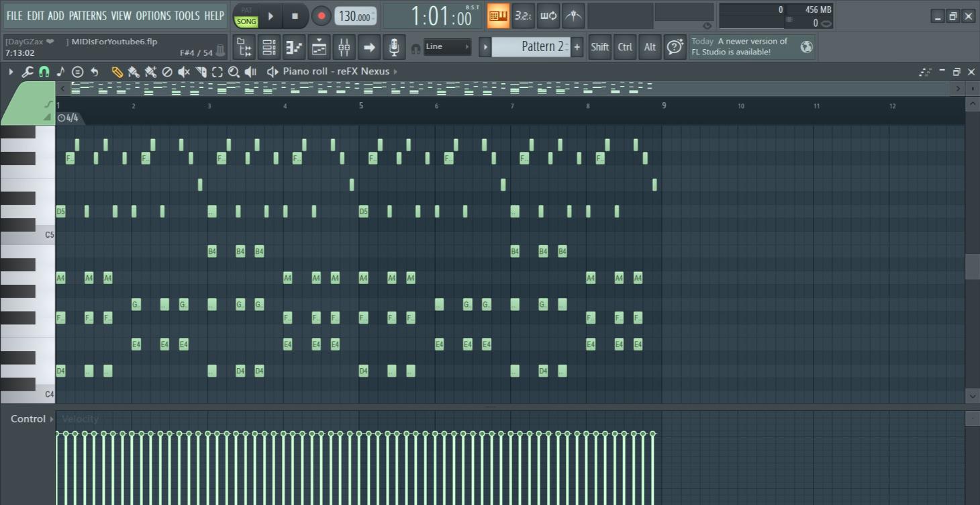Image resolution: width=980 pixels, height=505 pixels.
Task: Open the Piano roll view icon
Action: coord(294,47)
